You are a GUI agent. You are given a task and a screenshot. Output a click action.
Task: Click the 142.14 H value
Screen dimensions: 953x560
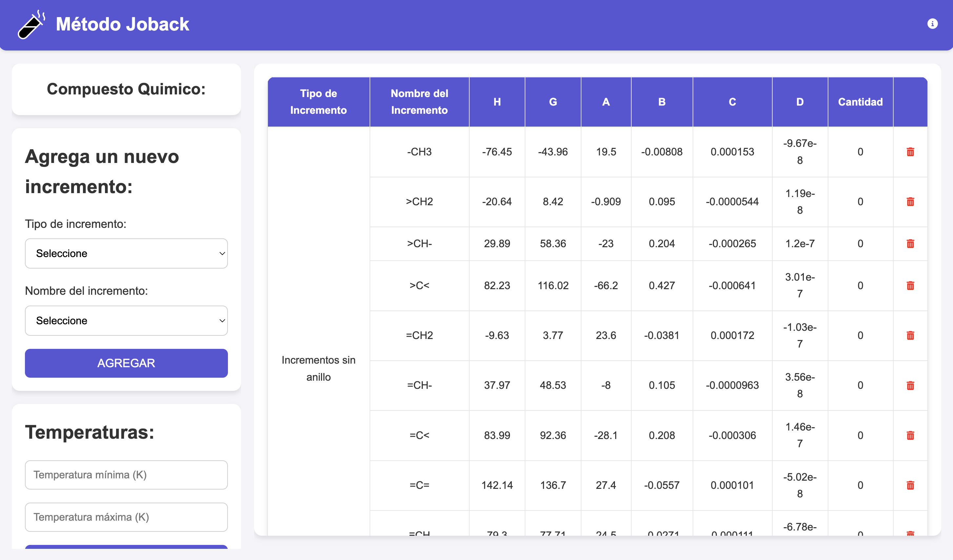(x=497, y=485)
